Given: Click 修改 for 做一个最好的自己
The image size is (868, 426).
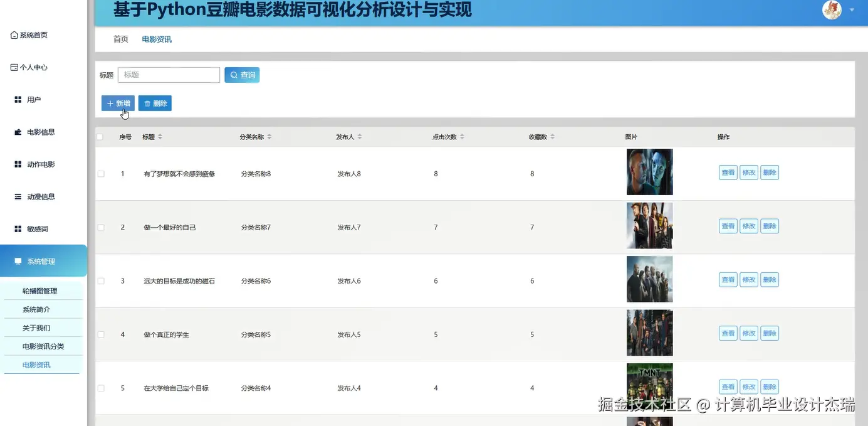Looking at the screenshot, I should tap(749, 226).
